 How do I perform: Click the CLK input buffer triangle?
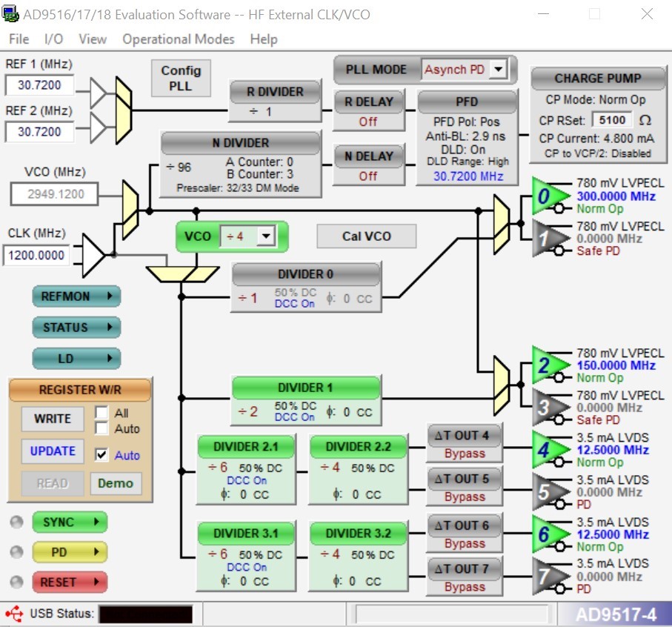click(93, 256)
